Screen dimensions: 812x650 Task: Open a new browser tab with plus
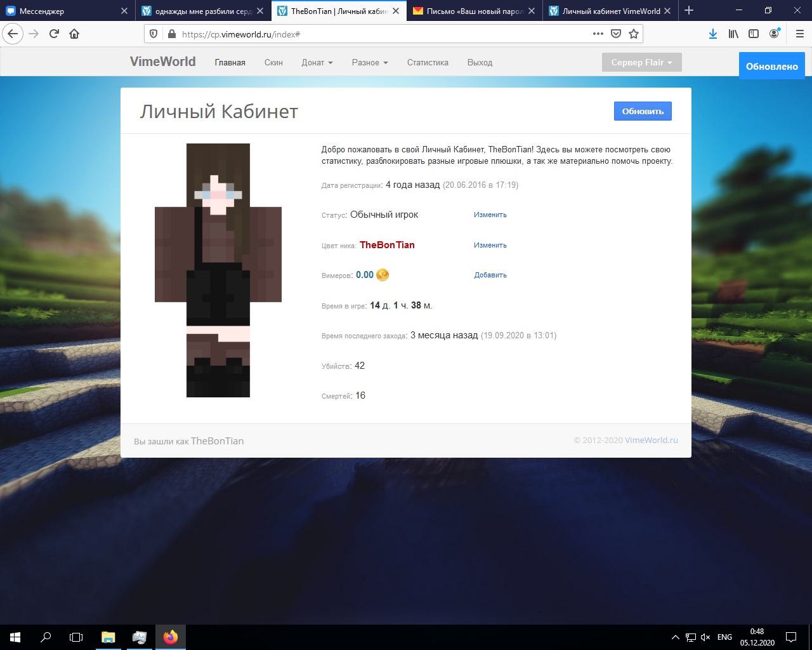point(689,11)
